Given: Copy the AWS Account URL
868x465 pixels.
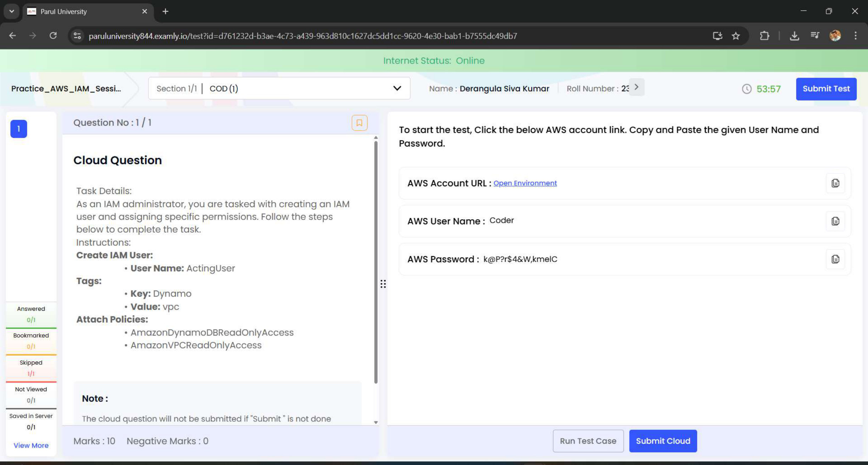Looking at the screenshot, I should [835, 183].
